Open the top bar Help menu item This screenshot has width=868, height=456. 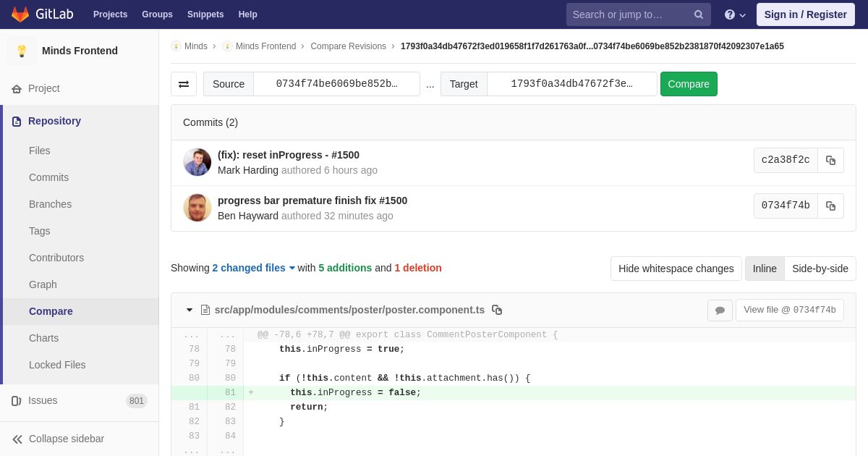point(247,14)
